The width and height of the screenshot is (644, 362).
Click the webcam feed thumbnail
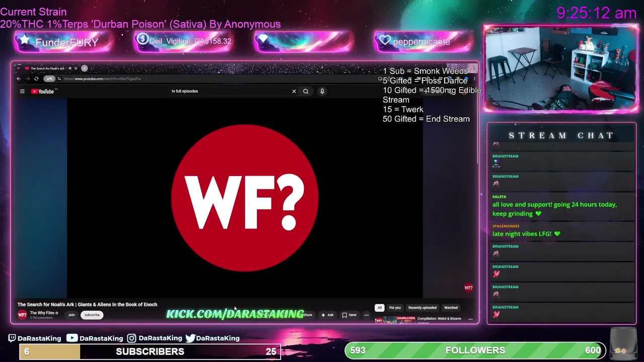[x=561, y=68]
